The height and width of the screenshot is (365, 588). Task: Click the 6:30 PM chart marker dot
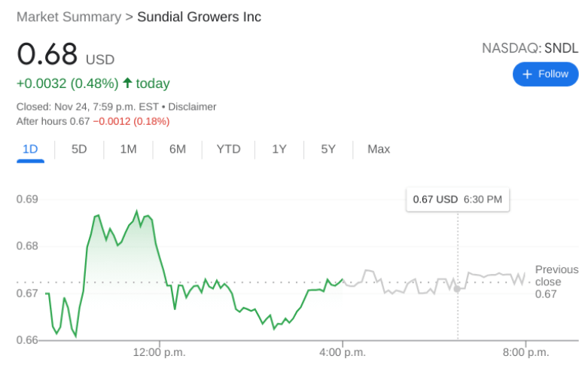click(457, 289)
